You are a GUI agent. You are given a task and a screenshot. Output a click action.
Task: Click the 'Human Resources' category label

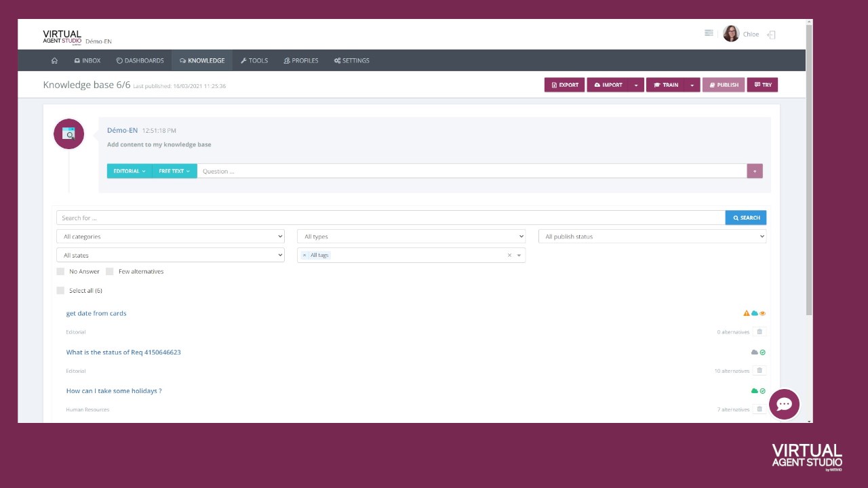(87, 409)
